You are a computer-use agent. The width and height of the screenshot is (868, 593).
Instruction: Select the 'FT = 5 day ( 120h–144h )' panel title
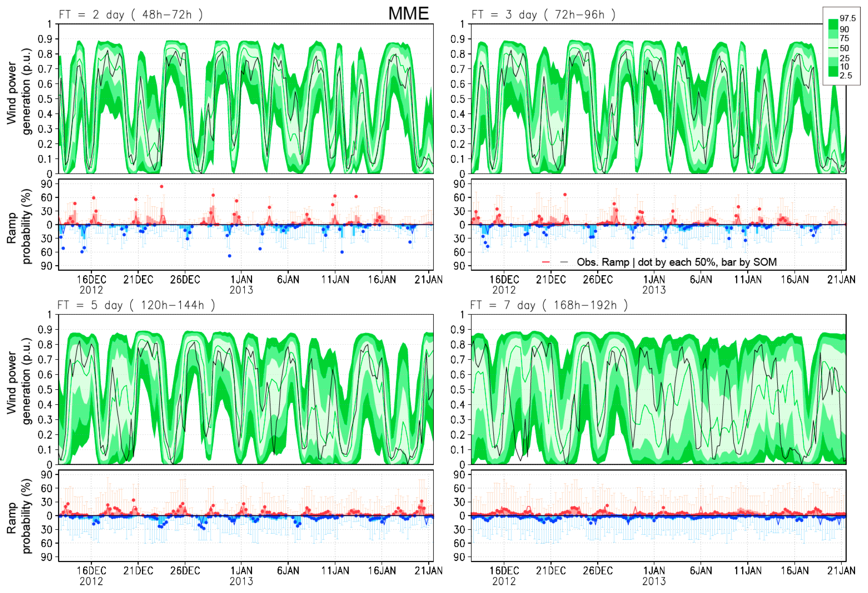pyautogui.click(x=136, y=305)
